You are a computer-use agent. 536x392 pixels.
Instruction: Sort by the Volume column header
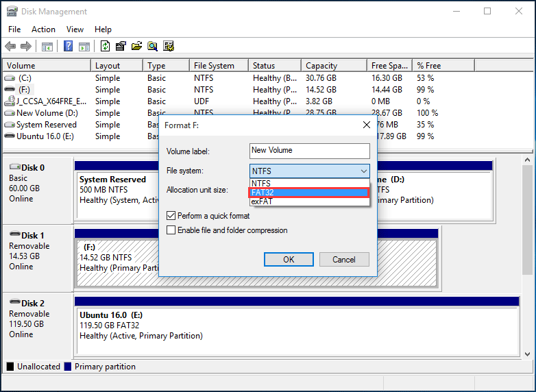coord(47,65)
